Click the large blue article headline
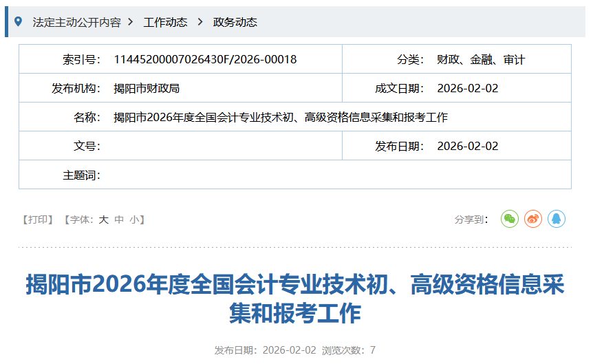593x364 pixels. [295, 299]
